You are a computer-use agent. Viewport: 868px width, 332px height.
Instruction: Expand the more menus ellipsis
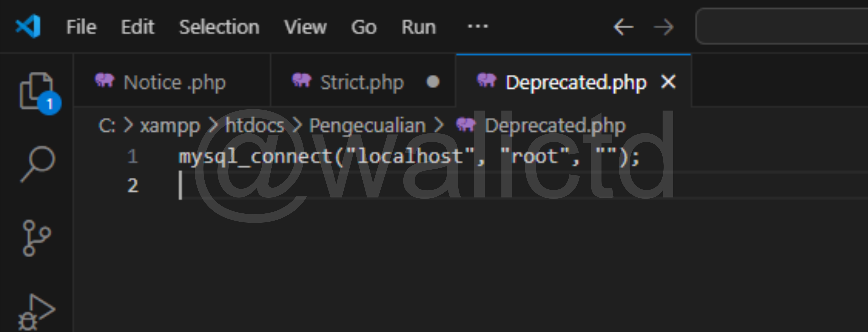(x=478, y=26)
